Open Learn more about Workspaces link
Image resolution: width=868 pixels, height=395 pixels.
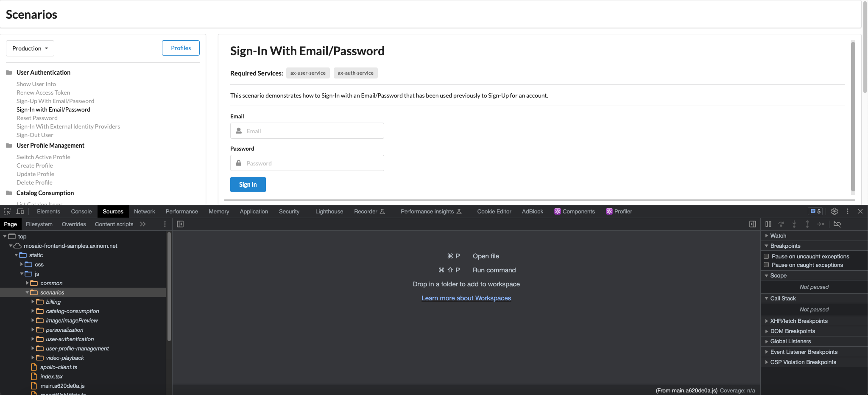pos(466,298)
